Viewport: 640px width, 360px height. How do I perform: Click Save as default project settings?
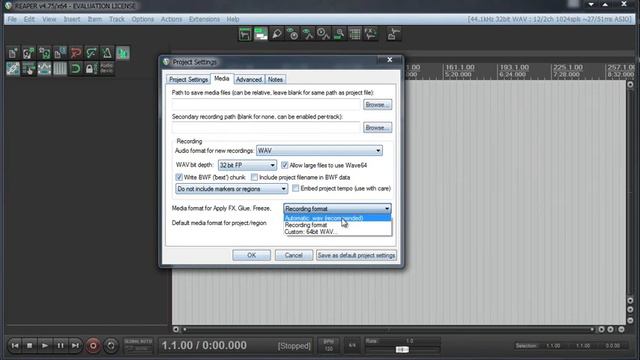coord(356,255)
